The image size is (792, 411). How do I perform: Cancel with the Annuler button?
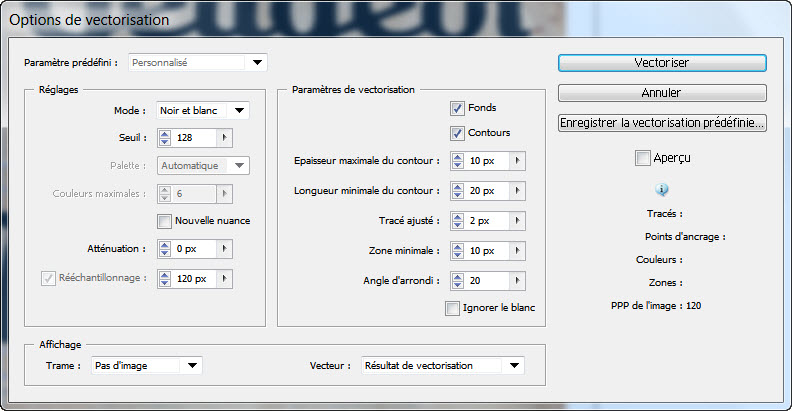[662, 93]
